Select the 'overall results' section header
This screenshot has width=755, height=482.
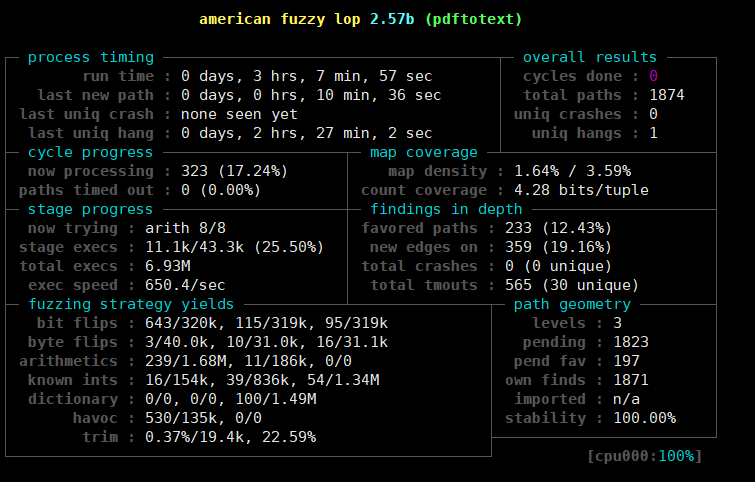pos(590,57)
